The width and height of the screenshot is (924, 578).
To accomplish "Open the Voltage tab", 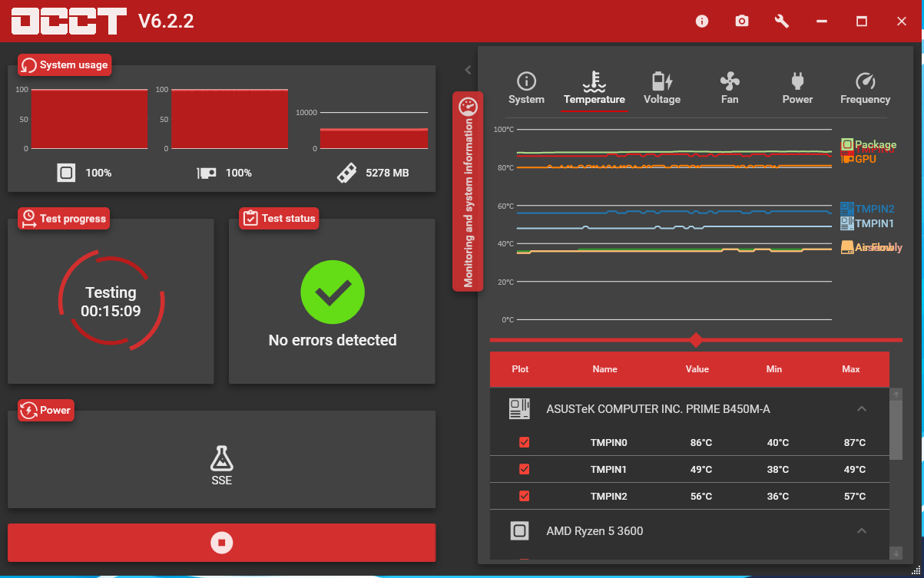I will [662, 89].
